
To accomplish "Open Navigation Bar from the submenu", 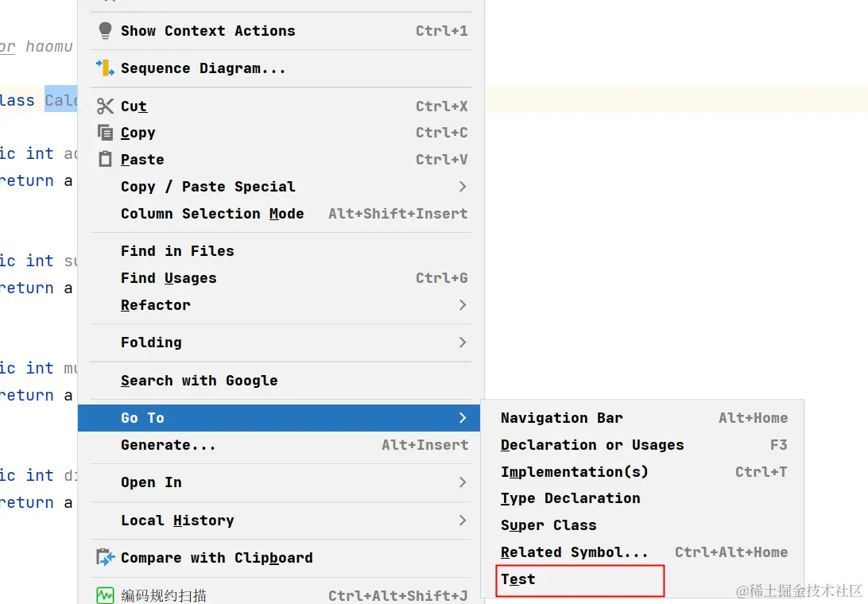I will click(561, 418).
